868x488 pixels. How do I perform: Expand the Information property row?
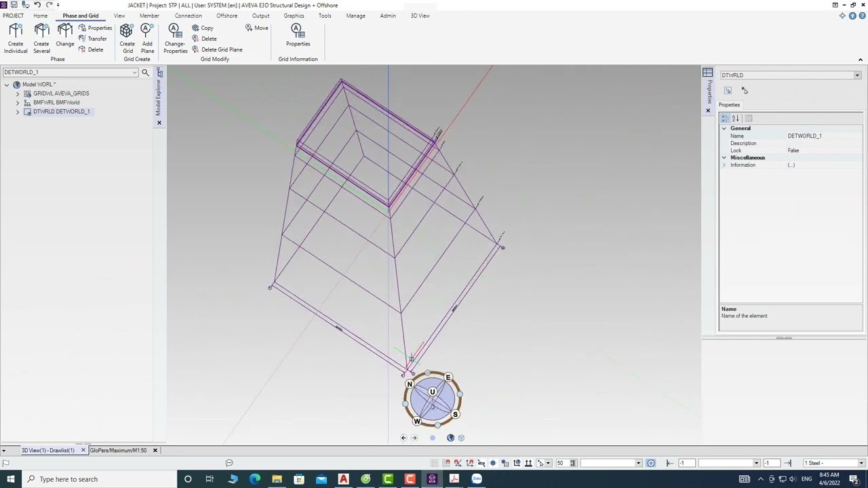[x=724, y=165]
